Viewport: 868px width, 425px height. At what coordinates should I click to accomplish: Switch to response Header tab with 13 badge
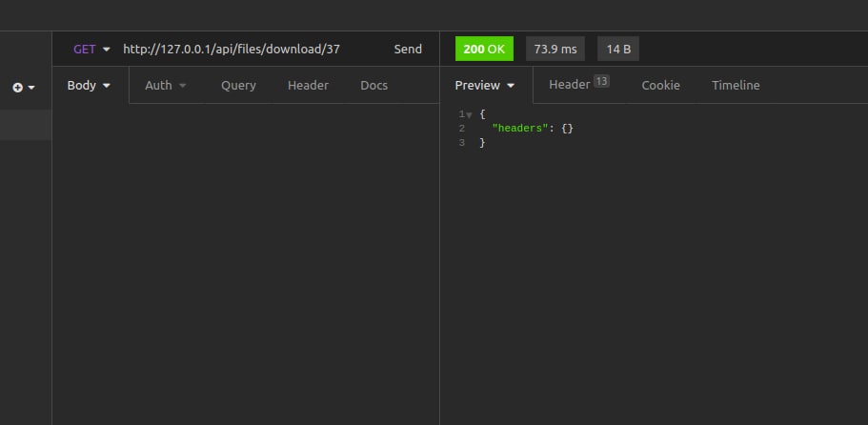[x=579, y=84]
